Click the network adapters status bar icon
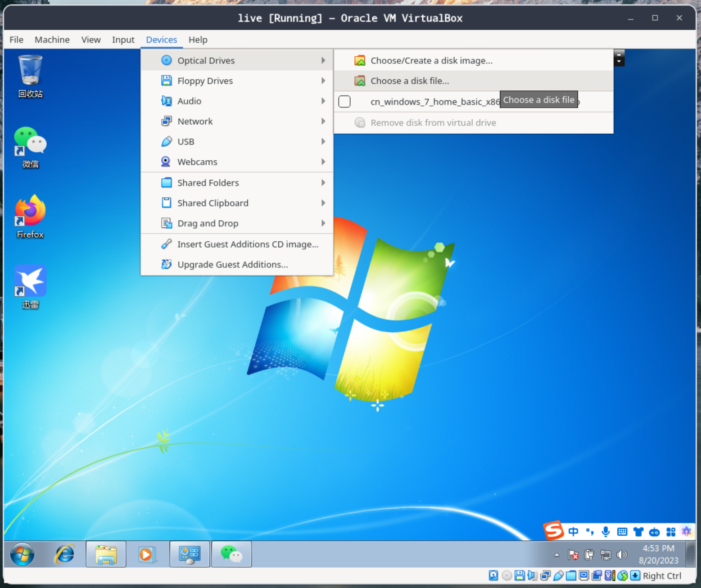701x588 pixels. point(545,575)
